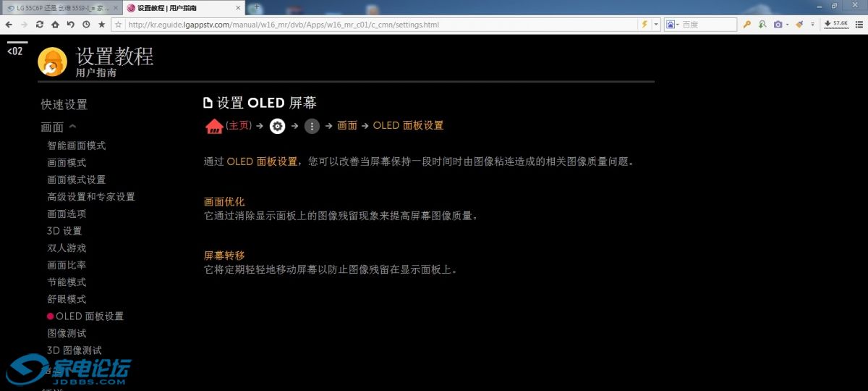Image resolution: width=868 pixels, height=391 pixels.
Task: Open the browser main menu button
Action: pyautogui.click(x=860, y=25)
